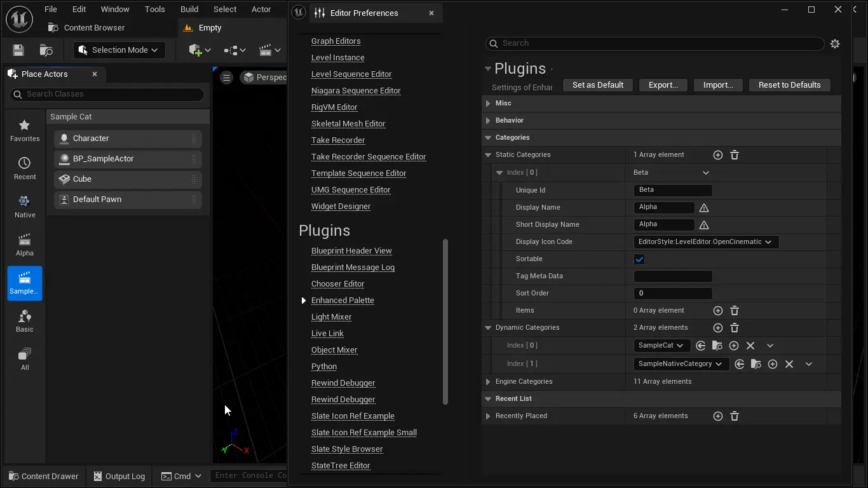Open the Favorites category in Place Actors
Image resolution: width=868 pixels, height=488 pixels.
(25, 130)
